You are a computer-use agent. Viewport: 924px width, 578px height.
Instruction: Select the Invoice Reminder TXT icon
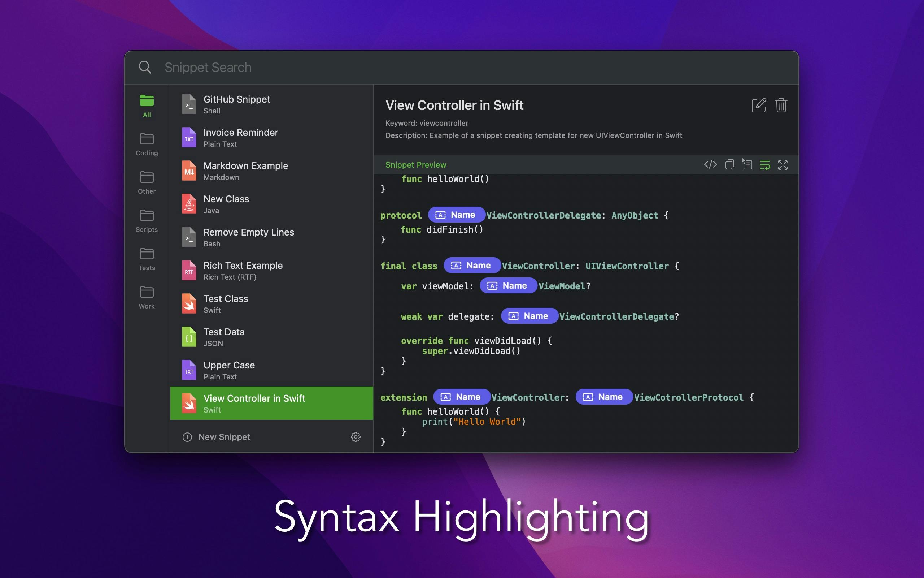(189, 138)
